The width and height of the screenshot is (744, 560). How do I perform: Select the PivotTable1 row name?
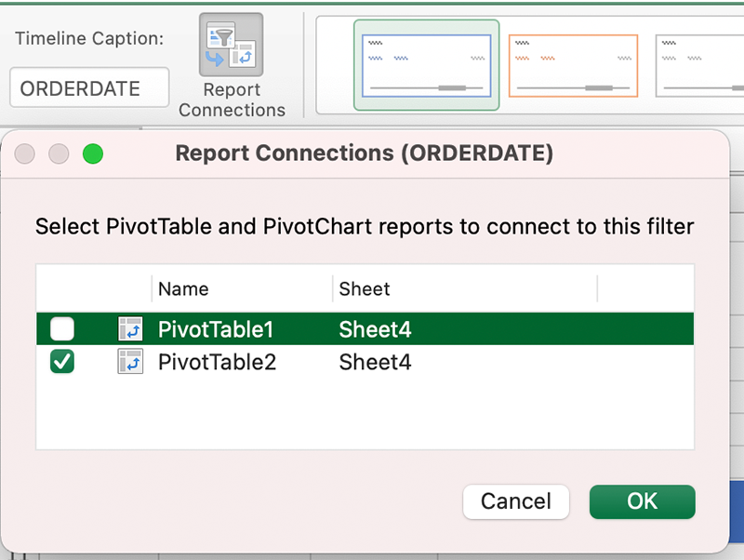(x=217, y=329)
